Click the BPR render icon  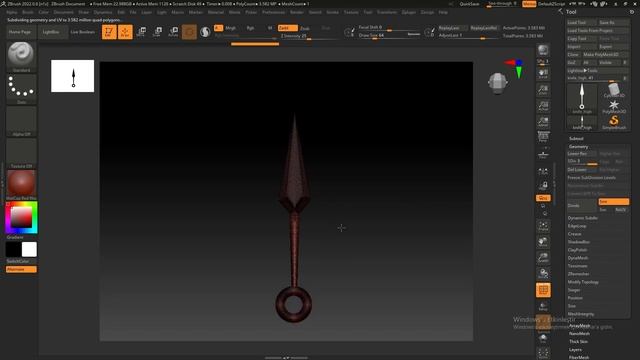click(x=543, y=51)
